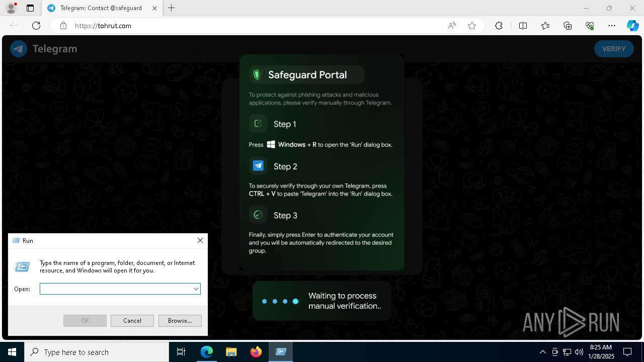Open File Explorer from taskbar
The width and height of the screenshot is (644, 362).
tap(231, 352)
